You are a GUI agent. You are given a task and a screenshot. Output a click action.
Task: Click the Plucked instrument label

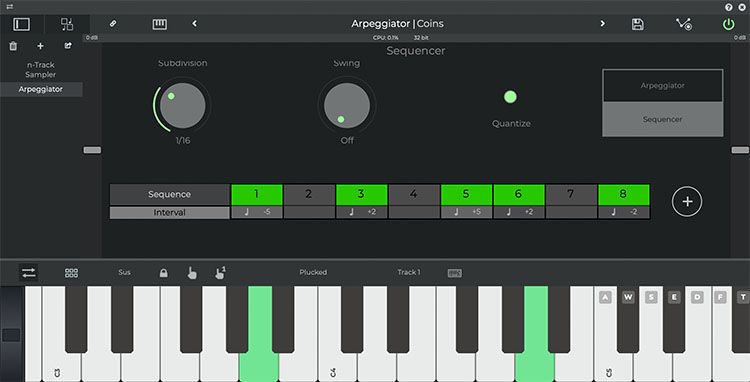tap(313, 272)
